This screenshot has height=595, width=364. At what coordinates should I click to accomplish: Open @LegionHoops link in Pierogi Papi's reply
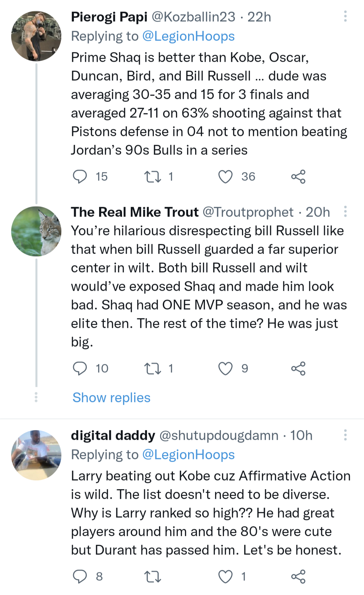click(x=188, y=36)
